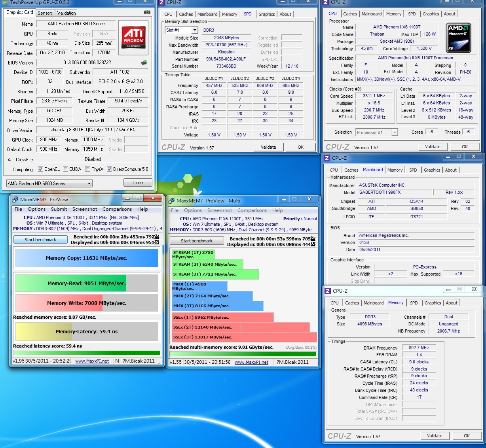Click the Close button in GPU-Z
Image resolution: width=486 pixels, height=448 pixels.
(x=138, y=183)
